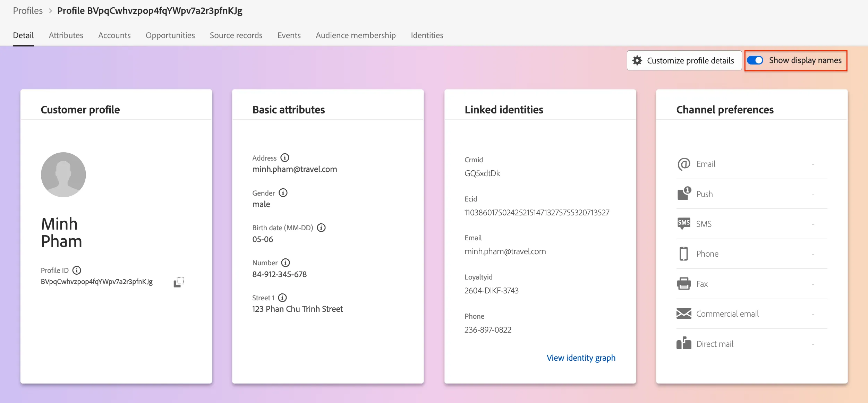Click the Phone channel icon
Image resolution: width=868 pixels, height=403 pixels.
(684, 254)
